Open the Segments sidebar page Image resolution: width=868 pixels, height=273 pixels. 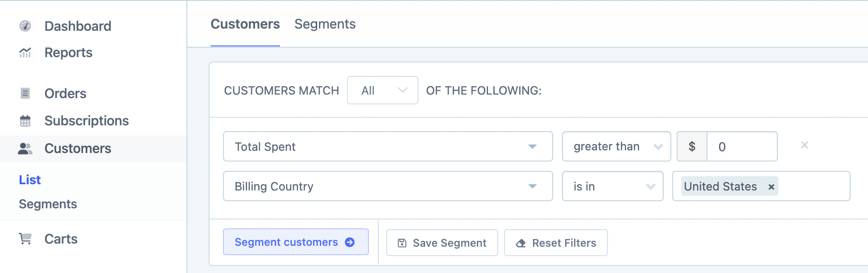48,204
